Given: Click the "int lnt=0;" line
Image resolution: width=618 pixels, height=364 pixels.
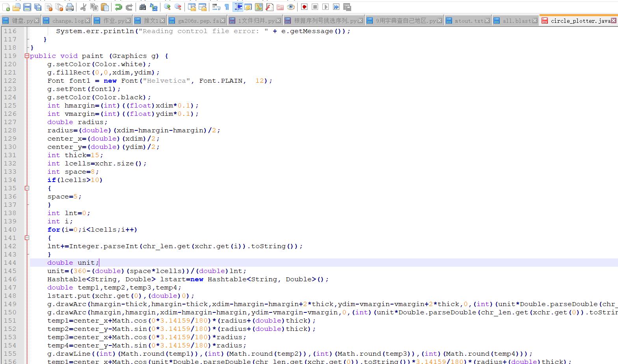Looking at the screenshot, I should point(69,213).
